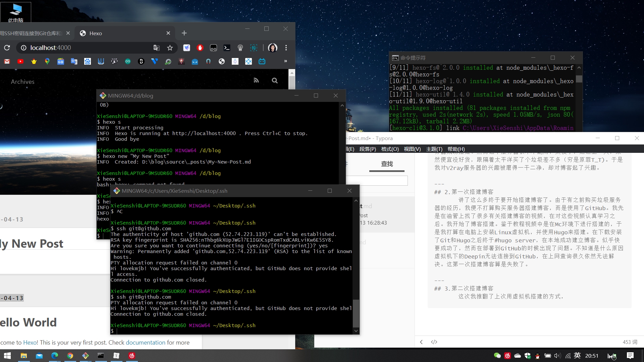Open the My New Post article title
Viewport: 644px width, 362px height.
(32, 244)
